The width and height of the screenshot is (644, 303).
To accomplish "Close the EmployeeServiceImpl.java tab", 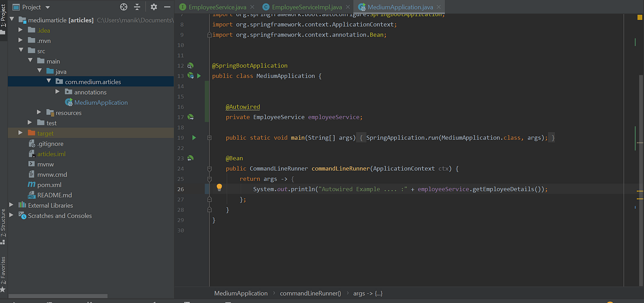I will click(x=348, y=8).
